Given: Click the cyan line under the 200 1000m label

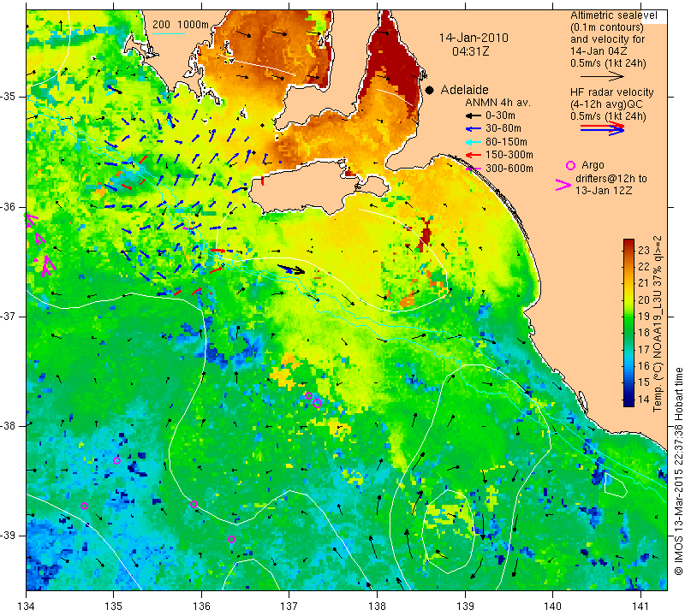Looking at the screenshot, I should 169,33.
